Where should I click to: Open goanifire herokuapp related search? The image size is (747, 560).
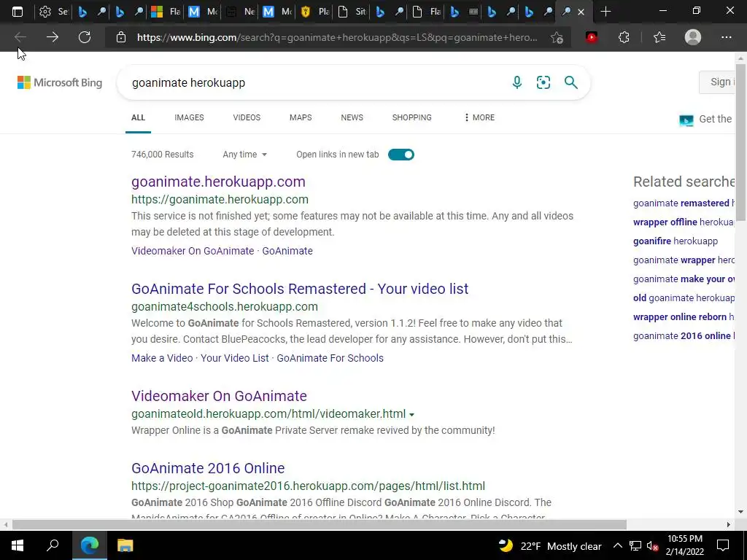(x=676, y=241)
